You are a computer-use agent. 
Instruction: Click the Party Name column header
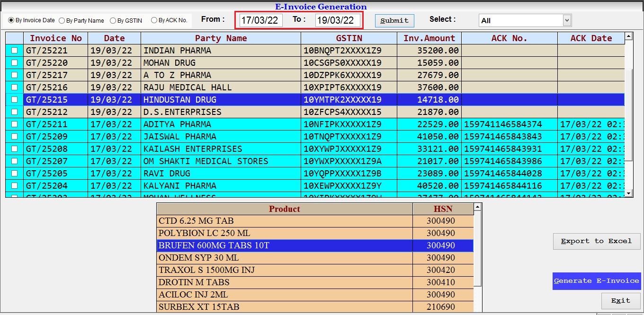[x=221, y=38]
